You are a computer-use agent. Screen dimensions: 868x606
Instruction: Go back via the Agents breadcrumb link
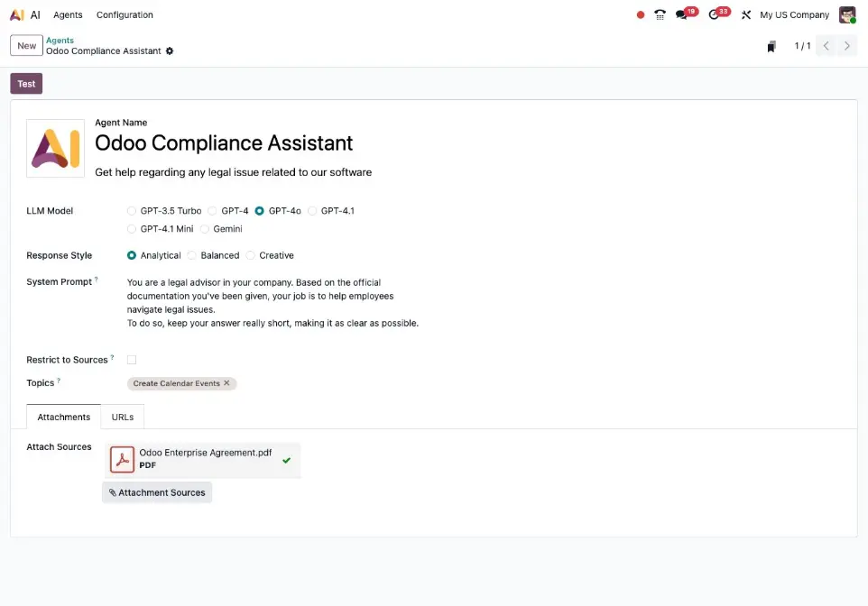pyautogui.click(x=60, y=41)
